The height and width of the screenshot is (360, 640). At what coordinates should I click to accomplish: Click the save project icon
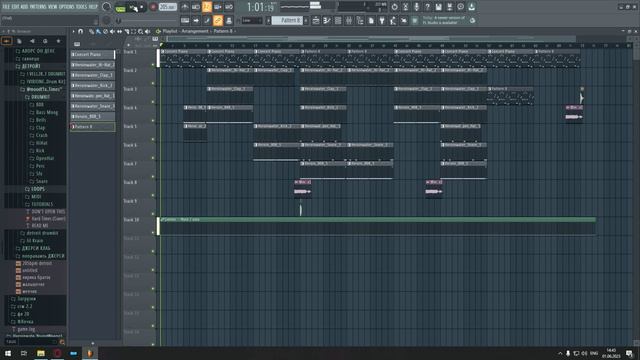[x=438, y=7]
